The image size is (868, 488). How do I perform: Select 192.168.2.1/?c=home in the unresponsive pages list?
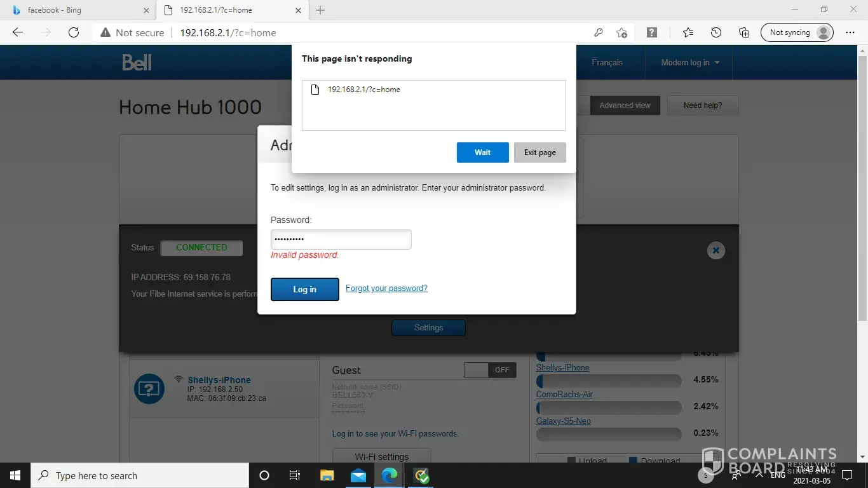coord(434,90)
